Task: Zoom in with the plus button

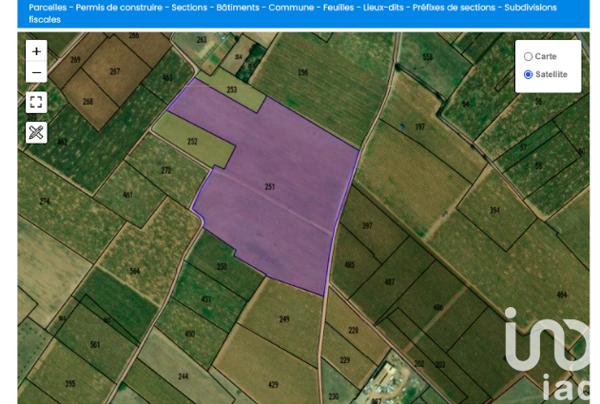Action: (x=37, y=51)
